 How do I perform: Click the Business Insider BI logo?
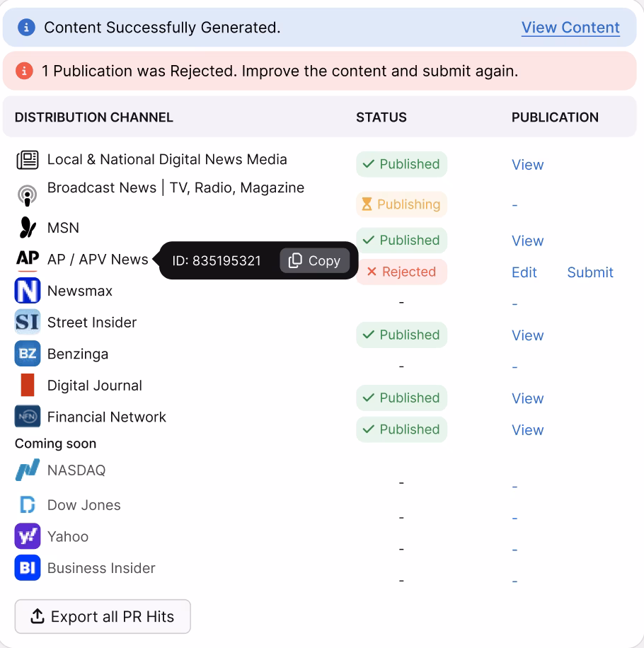click(27, 568)
